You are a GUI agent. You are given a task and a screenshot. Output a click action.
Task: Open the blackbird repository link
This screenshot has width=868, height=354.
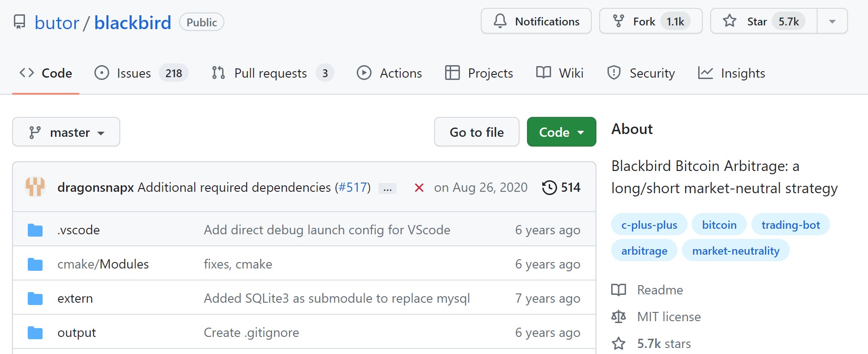pyautogui.click(x=133, y=23)
